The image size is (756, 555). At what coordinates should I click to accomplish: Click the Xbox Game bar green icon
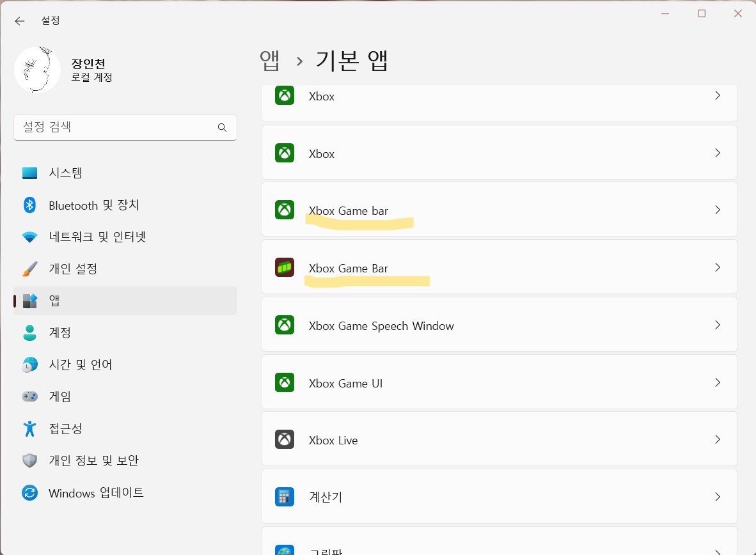coord(285,210)
